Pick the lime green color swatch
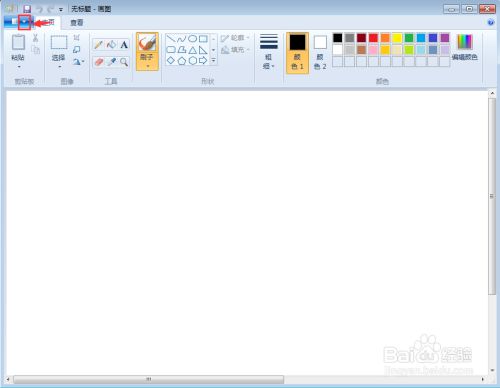 pyautogui.click(x=409, y=50)
